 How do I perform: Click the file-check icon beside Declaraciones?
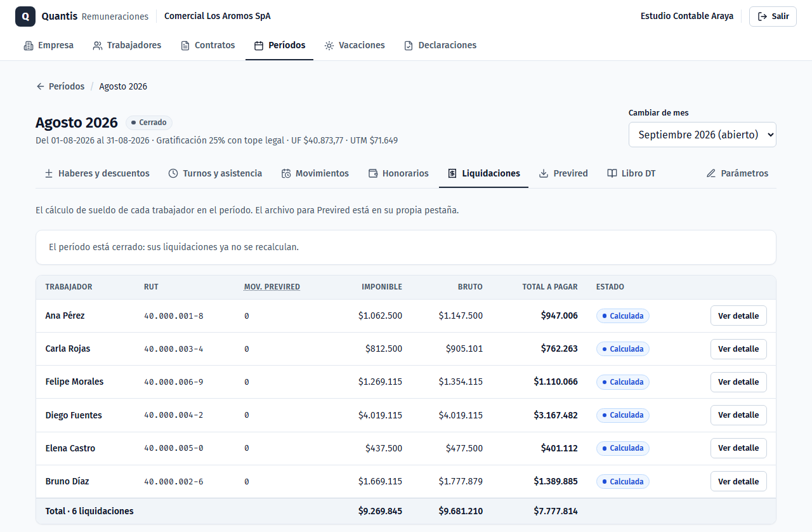point(409,46)
